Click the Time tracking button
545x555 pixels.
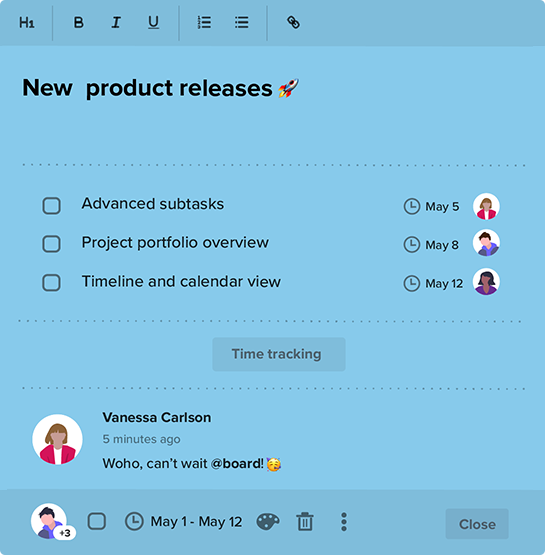point(279,354)
